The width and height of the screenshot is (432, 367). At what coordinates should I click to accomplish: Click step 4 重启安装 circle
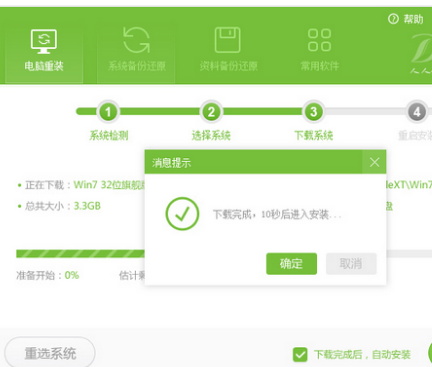pos(417,112)
